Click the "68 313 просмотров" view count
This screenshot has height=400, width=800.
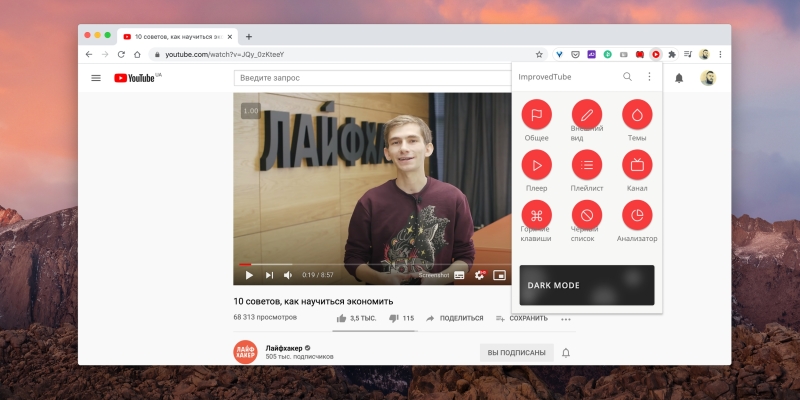(265, 317)
